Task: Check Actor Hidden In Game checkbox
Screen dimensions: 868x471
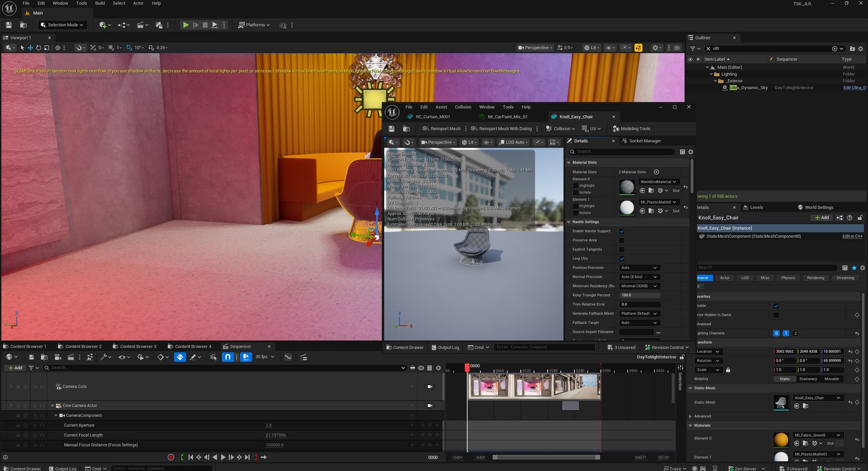Action: point(776,315)
